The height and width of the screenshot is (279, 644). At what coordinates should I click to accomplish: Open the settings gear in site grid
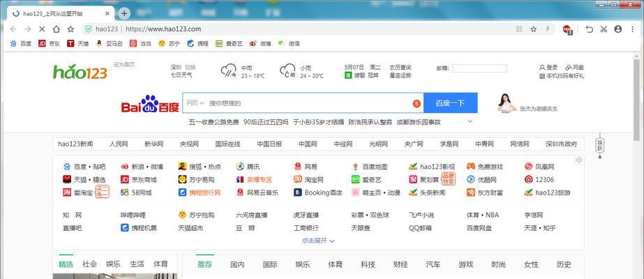[579, 160]
